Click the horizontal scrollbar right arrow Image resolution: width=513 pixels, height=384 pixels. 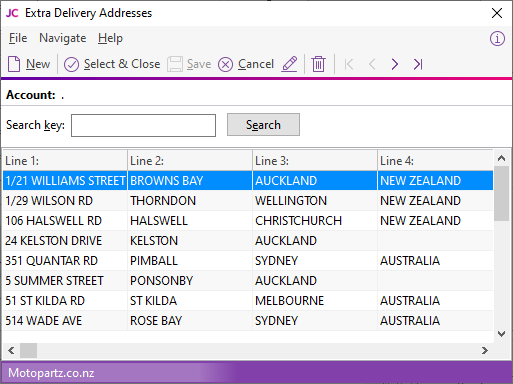[x=485, y=350]
